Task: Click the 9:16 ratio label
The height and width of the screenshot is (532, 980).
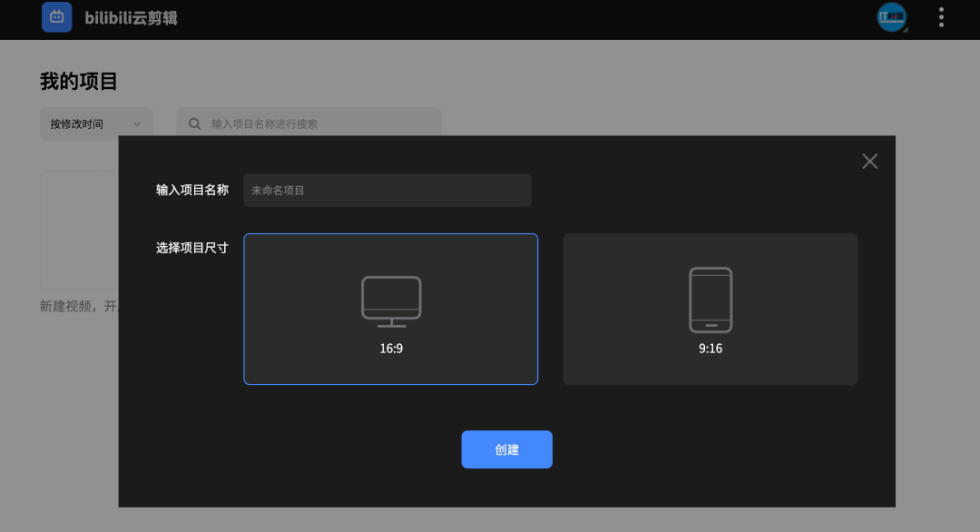Action: [710, 349]
